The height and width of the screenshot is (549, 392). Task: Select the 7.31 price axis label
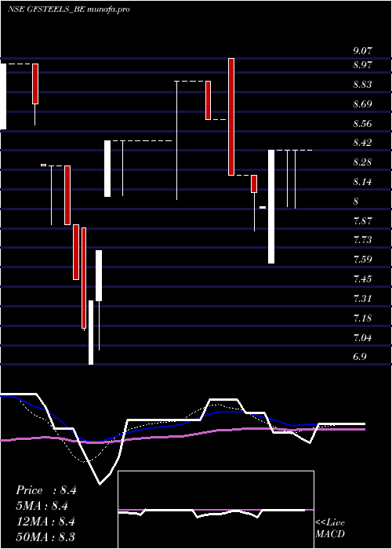[362, 299]
